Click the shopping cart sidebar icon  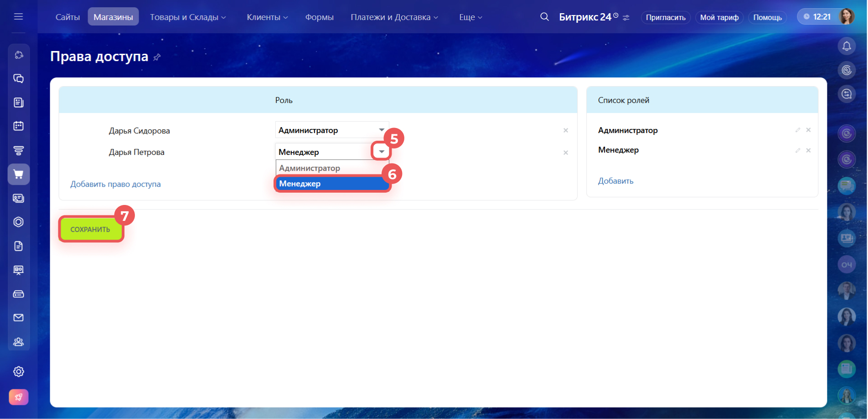[x=18, y=174]
